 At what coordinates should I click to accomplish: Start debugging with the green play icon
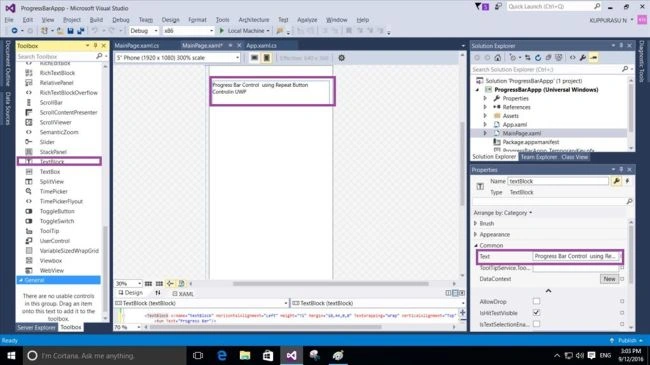222,31
